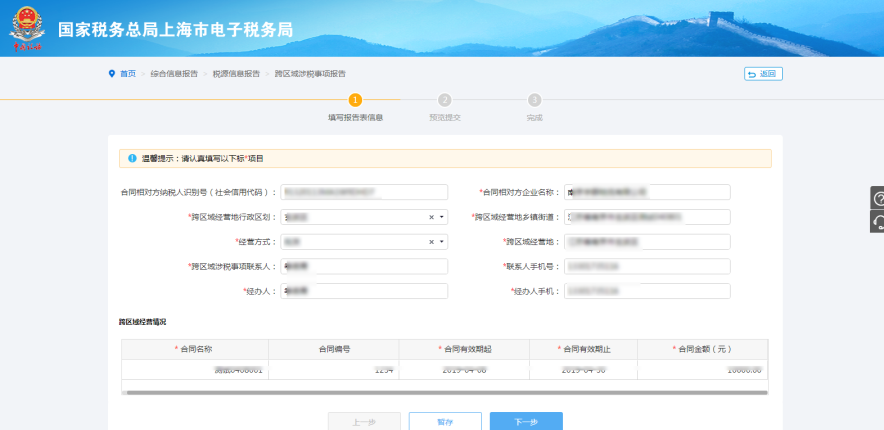
Task: Click the 跨区域涉税事项报告 breadcrumb
Action: [310, 74]
